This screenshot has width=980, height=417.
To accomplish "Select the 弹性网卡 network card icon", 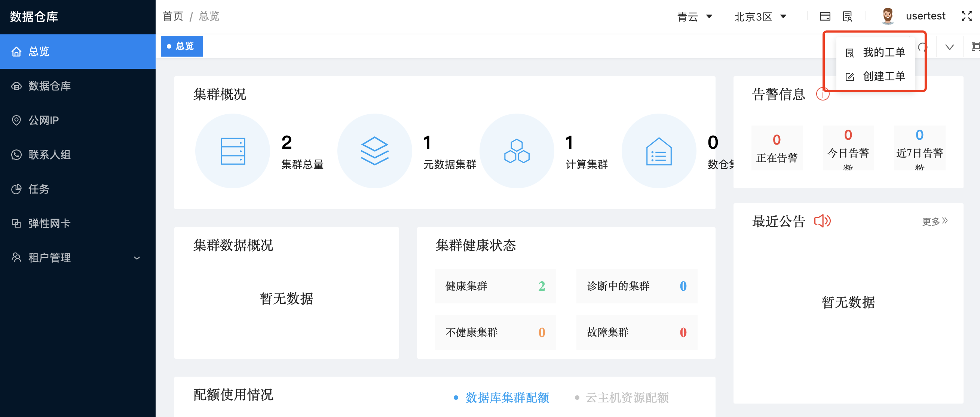I will click(x=16, y=223).
